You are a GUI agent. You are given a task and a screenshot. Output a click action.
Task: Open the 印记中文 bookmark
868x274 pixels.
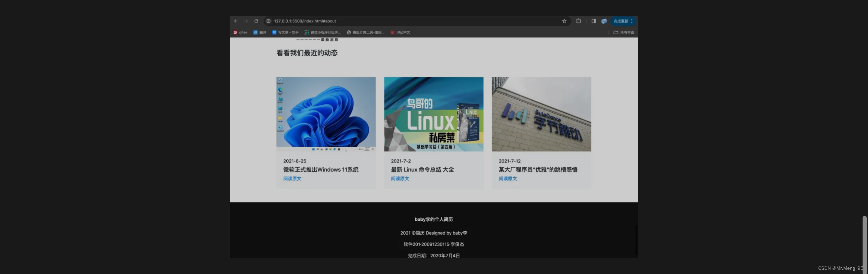[400, 32]
